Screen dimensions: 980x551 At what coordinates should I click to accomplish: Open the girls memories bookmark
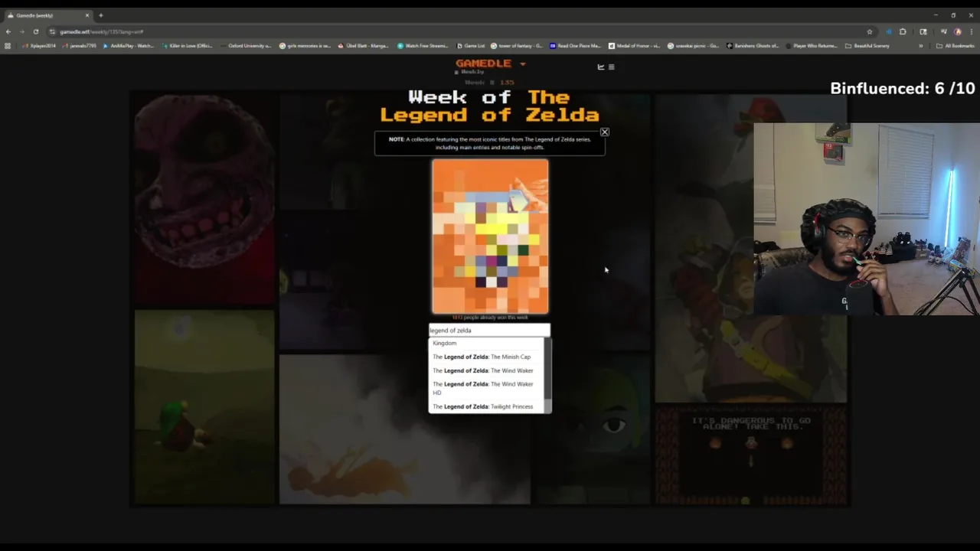(x=305, y=46)
